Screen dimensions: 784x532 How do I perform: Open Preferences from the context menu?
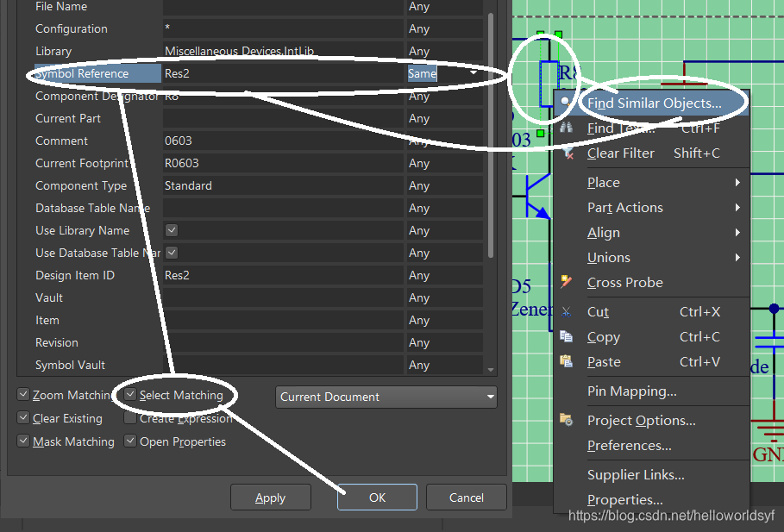click(x=629, y=446)
